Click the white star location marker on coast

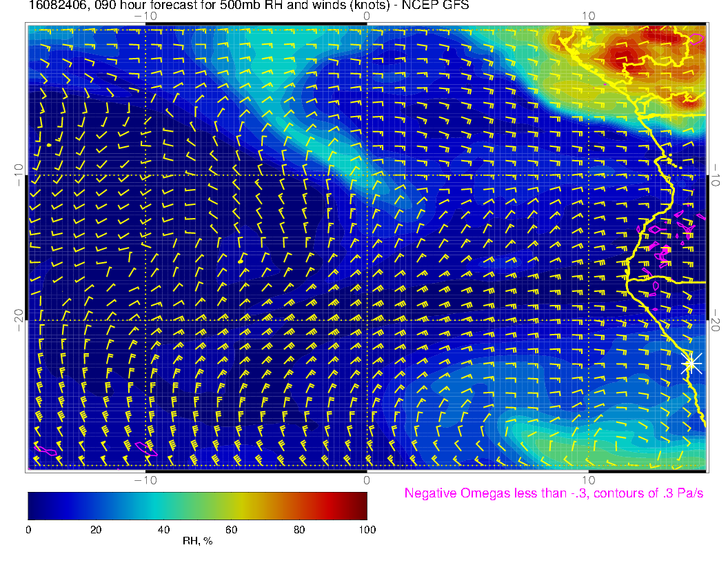click(691, 364)
